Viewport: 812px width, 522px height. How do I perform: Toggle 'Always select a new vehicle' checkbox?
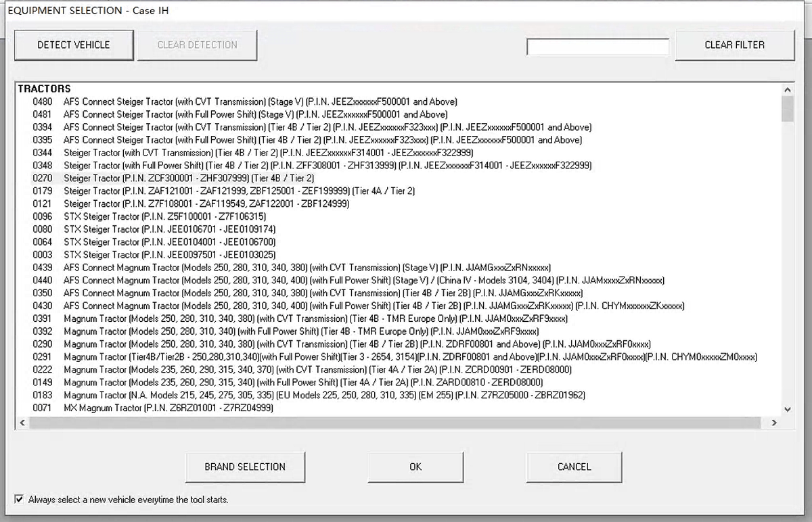19,500
